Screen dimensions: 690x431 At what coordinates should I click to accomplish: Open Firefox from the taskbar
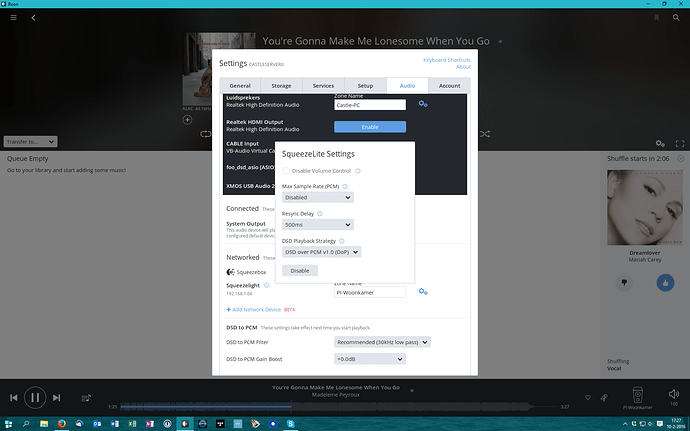61,424
